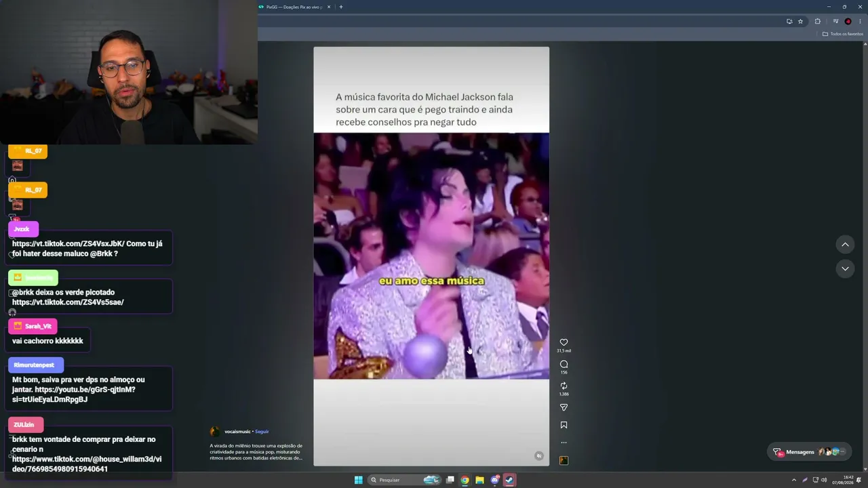Open the media control icon in browser toolbar
This screenshot has height=488, width=868.
click(x=835, y=21)
